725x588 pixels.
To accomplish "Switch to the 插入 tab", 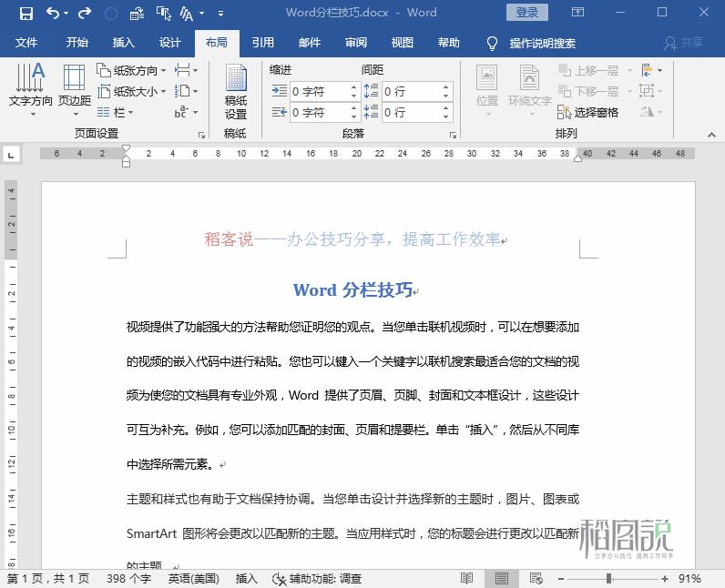I will click(x=124, y=43).
